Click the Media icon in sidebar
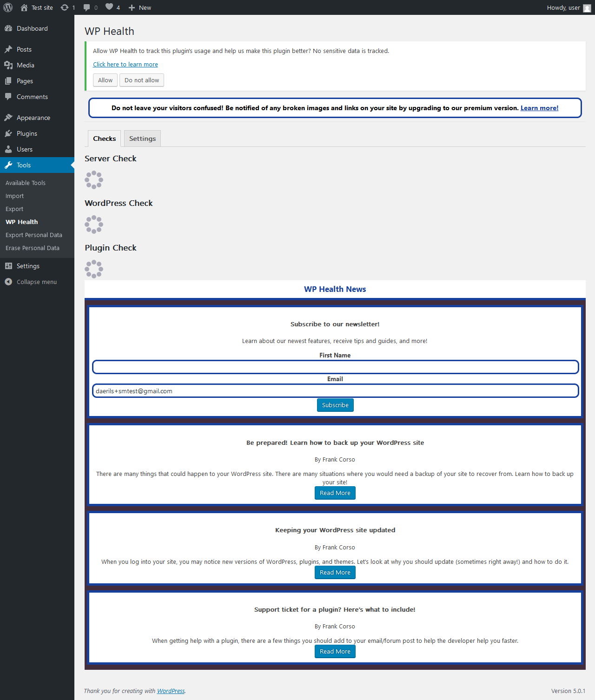The width and height of the screenshot is (595, 700). click(8, 65)
